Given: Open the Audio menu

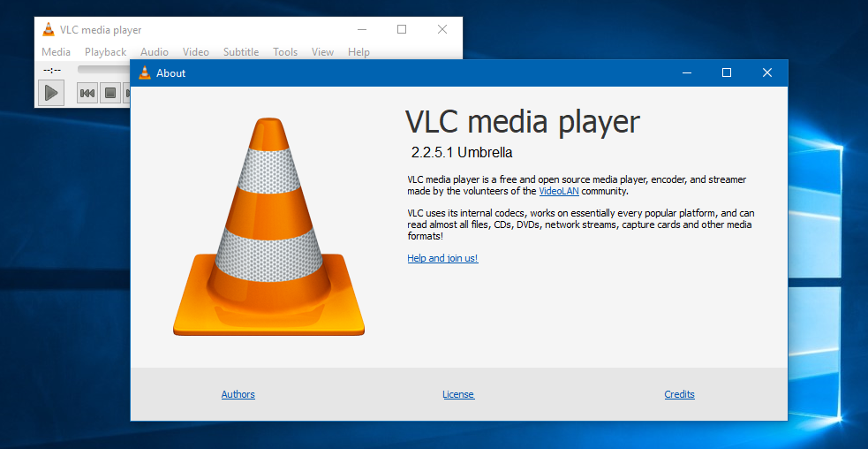Looking at the screenshot, I should pyautogui.click(x=155, y=52).
